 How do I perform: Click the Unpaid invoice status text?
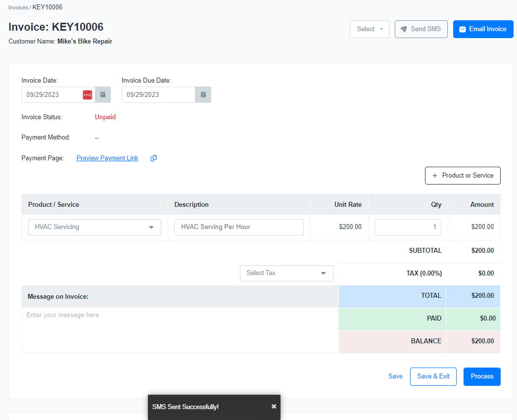105,117
